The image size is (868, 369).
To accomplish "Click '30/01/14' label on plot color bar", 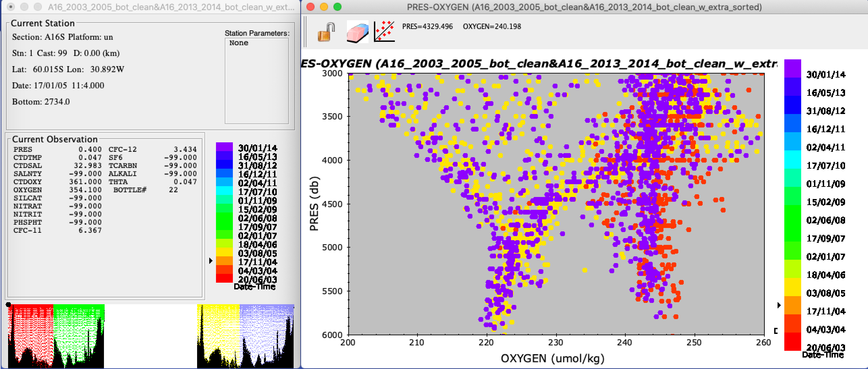I will click(826, 75).
